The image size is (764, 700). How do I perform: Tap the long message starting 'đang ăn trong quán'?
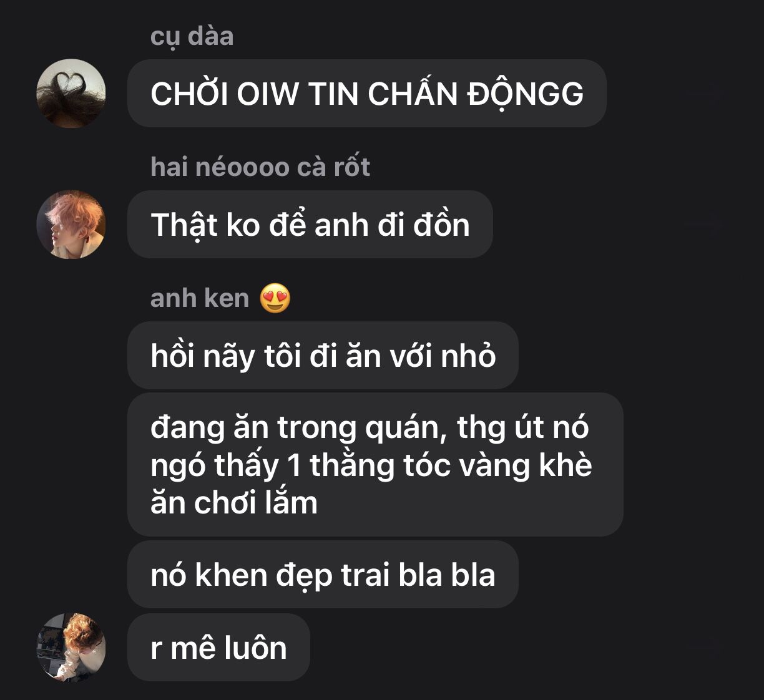pyautogui.click(x=376, y=465)
